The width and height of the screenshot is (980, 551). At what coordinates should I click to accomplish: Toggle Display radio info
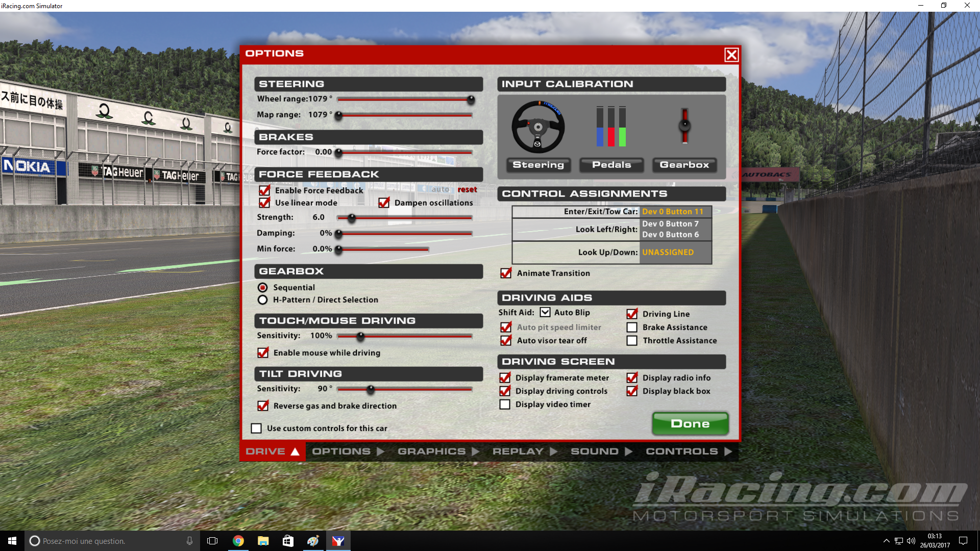[x=632, y=378]
